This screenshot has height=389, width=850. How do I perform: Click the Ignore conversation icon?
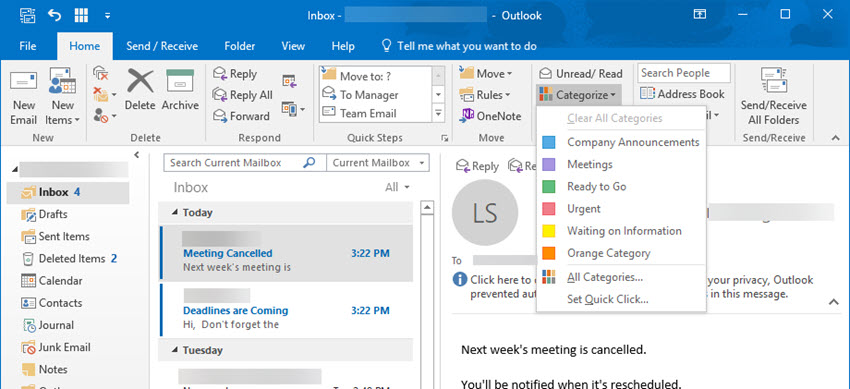click(100, 74)
